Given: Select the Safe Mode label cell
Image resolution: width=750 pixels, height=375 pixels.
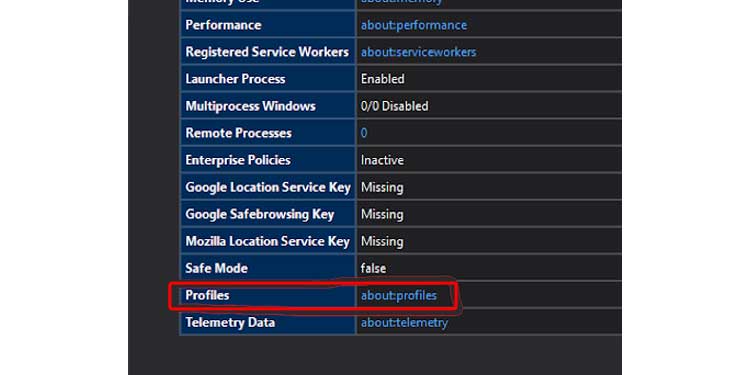Looking at the screenshot, I should (x=268, y=268).
